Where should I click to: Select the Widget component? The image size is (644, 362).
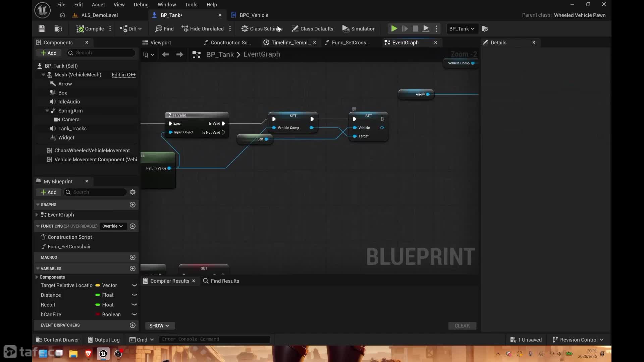pyautogui.click(x=66, y=137)
